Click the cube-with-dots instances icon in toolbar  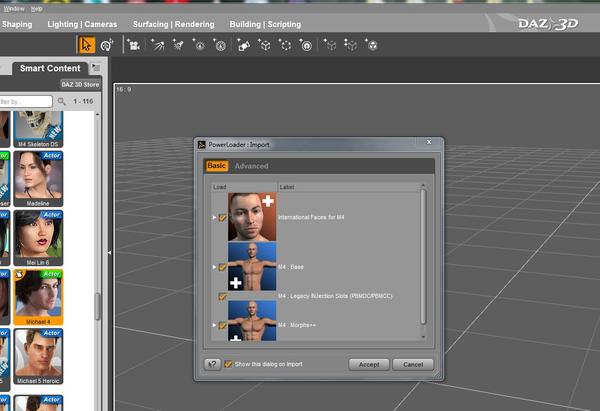[351, 45]
